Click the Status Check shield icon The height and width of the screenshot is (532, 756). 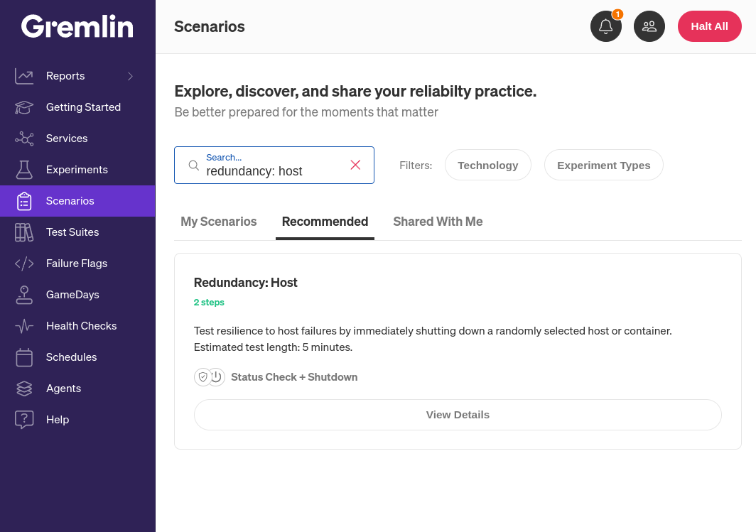[203, 377]
